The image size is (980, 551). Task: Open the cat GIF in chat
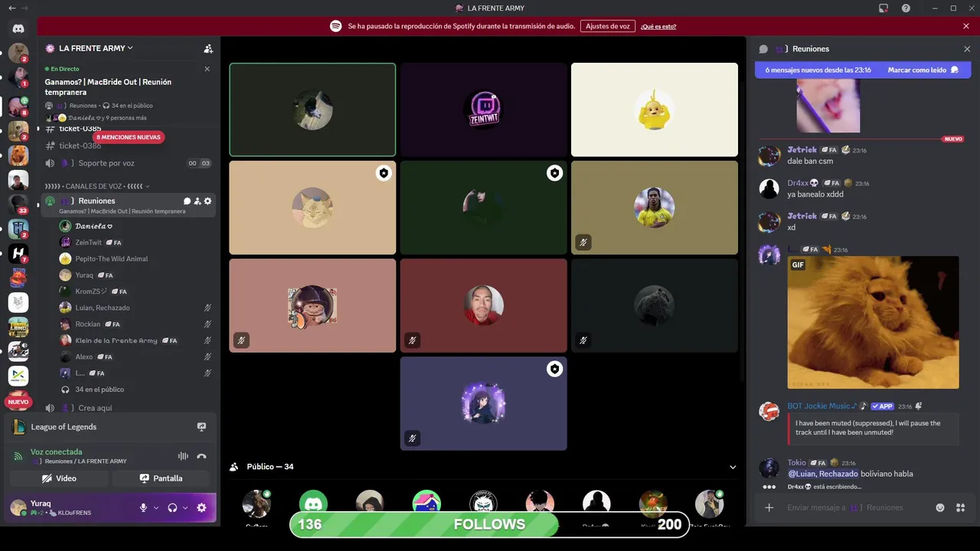(873, 322)
